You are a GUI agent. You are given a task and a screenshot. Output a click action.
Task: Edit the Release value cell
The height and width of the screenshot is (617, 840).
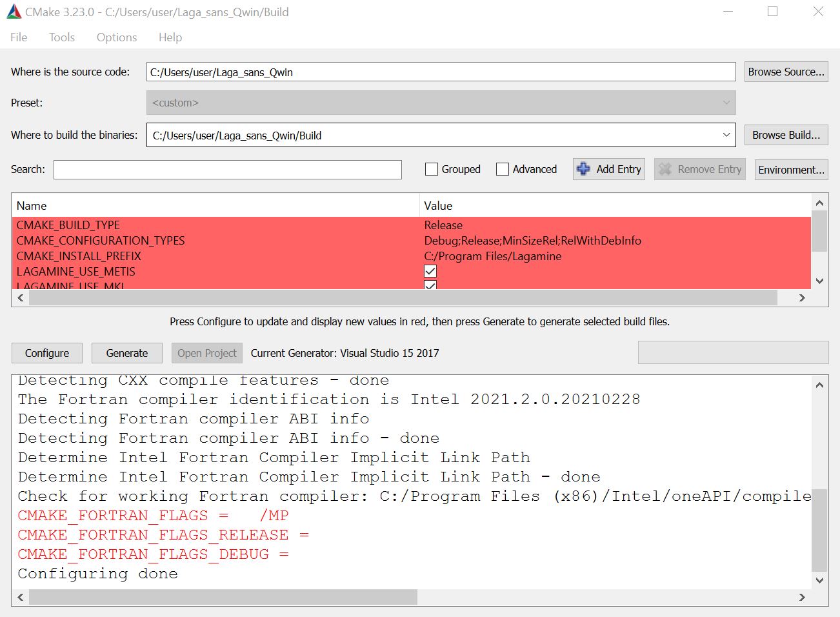coord(443,225)
